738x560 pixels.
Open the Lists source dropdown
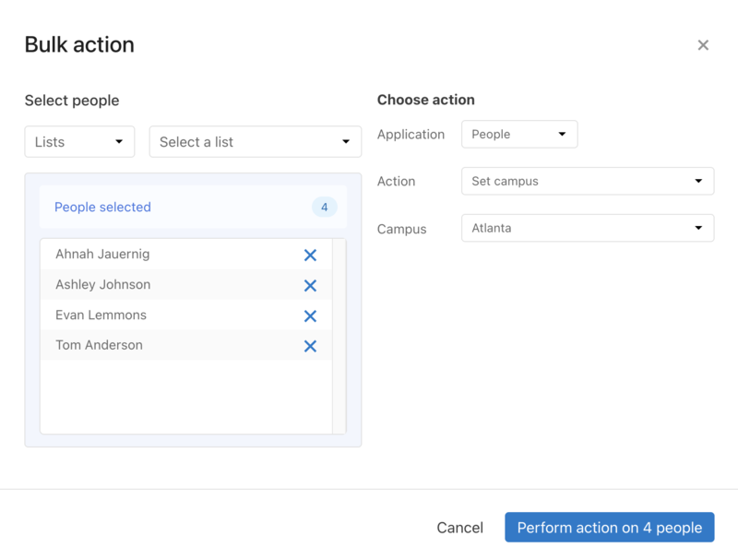tap(79, 142)
